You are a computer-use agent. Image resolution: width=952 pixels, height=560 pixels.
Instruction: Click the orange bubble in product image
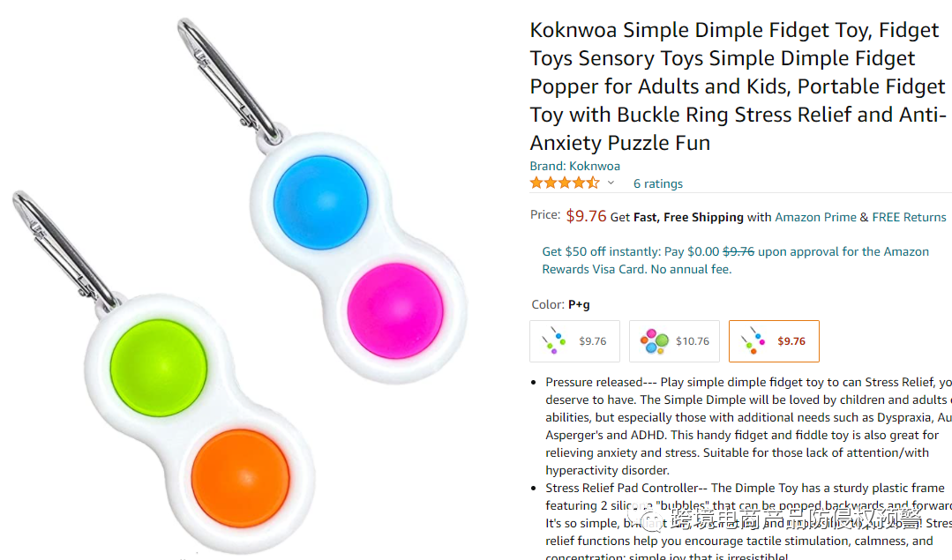[241, 478]
